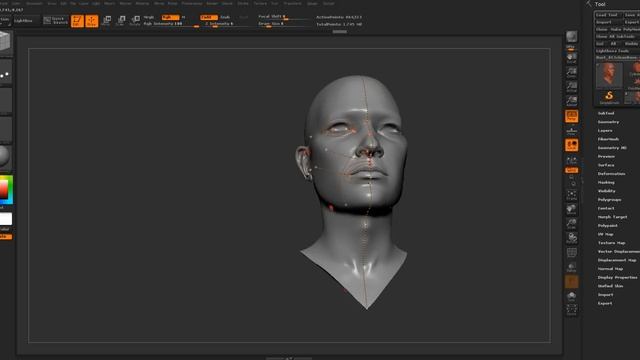Expand the FiberMesh sub-palette
640x360 pixels.
click(x=608, y=139)
